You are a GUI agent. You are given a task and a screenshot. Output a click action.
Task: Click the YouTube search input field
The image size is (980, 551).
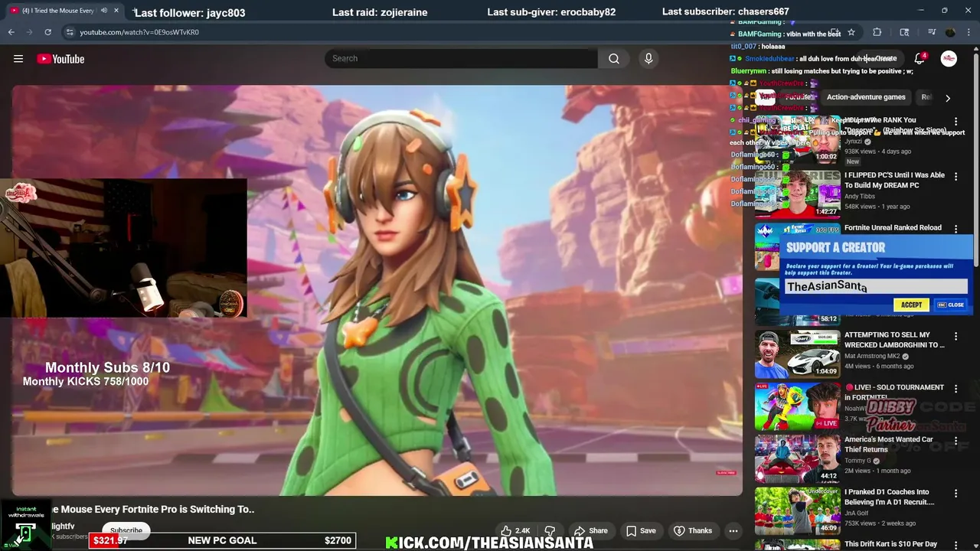461,58
